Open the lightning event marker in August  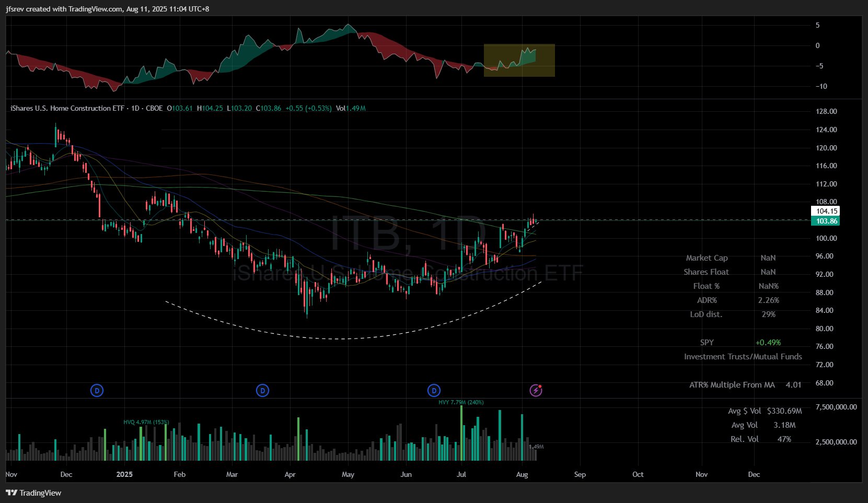[536, 390]
